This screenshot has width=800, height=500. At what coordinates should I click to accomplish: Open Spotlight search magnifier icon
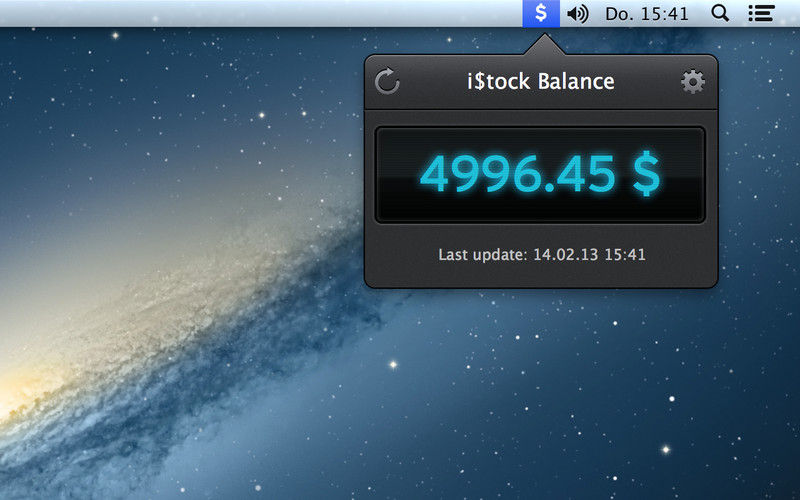pos(720,13)
